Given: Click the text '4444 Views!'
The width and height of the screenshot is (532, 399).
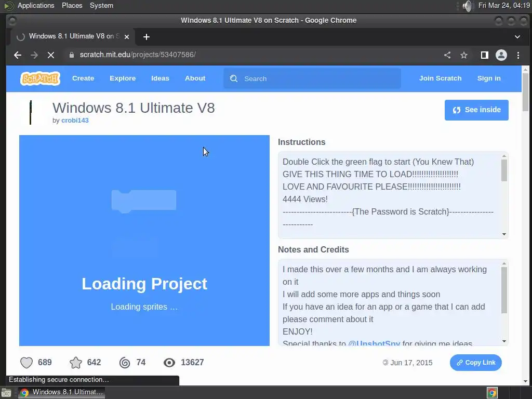Looking at the screenshot, I should tap(305, 199).
